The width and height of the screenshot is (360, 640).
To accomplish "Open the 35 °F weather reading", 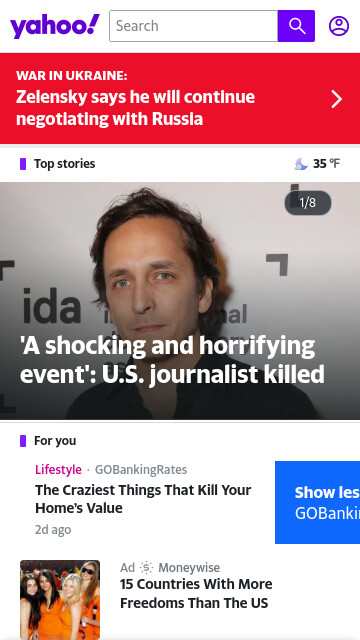I will [326, 164].
